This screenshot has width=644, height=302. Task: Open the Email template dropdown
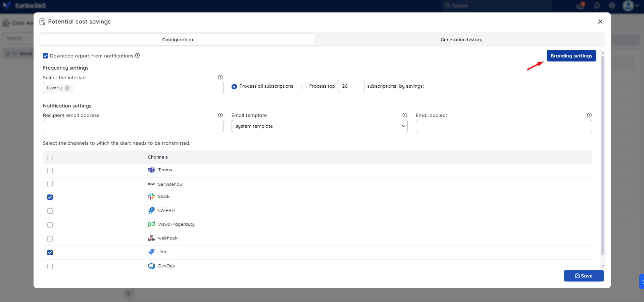pos(319,126)
